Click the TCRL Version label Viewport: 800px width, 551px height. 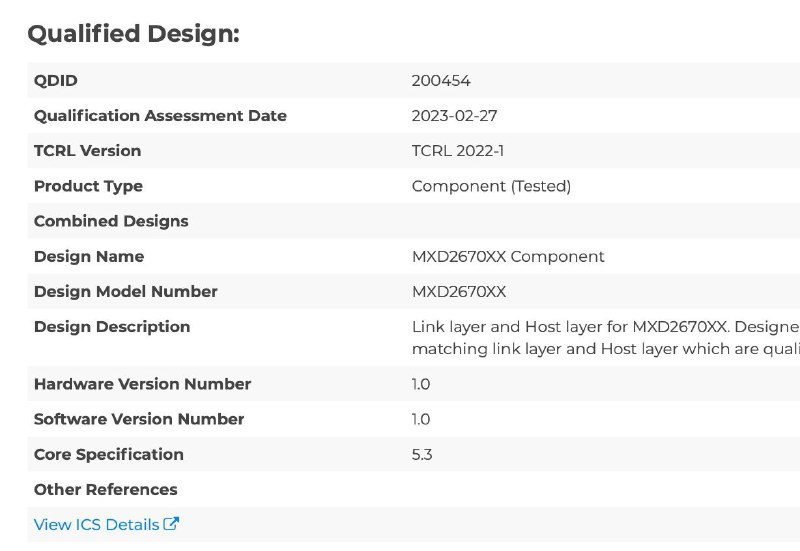(x=87, y=151)
